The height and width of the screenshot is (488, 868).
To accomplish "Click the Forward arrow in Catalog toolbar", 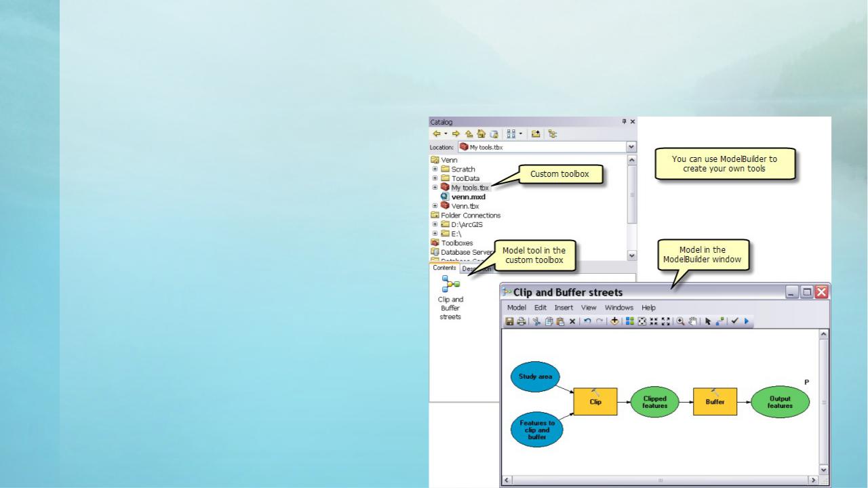I will tap(456, 134).
